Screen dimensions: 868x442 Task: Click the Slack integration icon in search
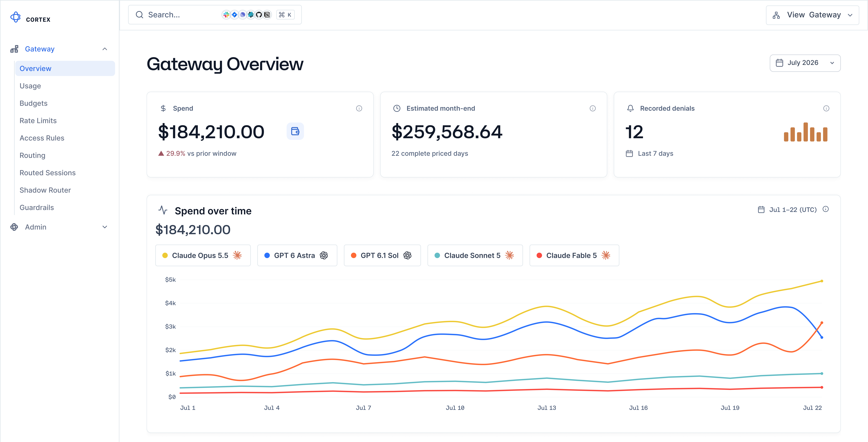point(226,15)
